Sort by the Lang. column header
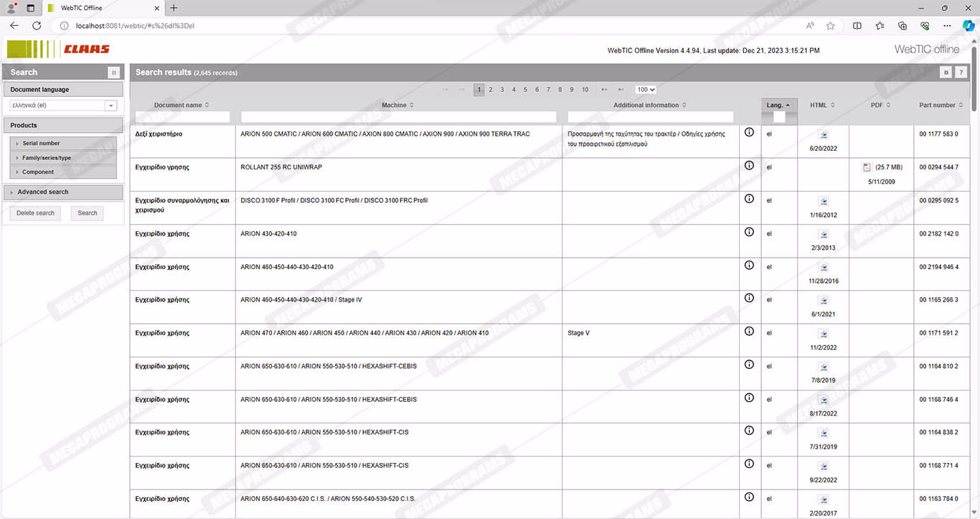 pos(779,105)
